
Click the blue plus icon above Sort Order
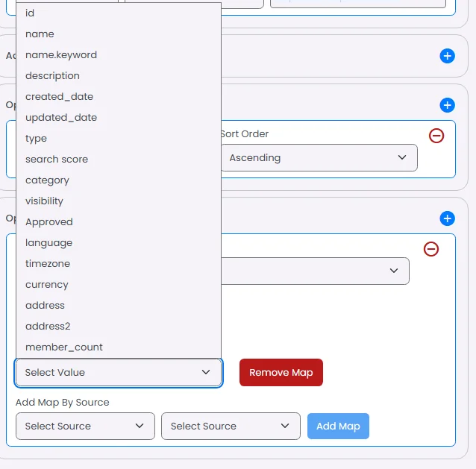click(x=447, y=105)
